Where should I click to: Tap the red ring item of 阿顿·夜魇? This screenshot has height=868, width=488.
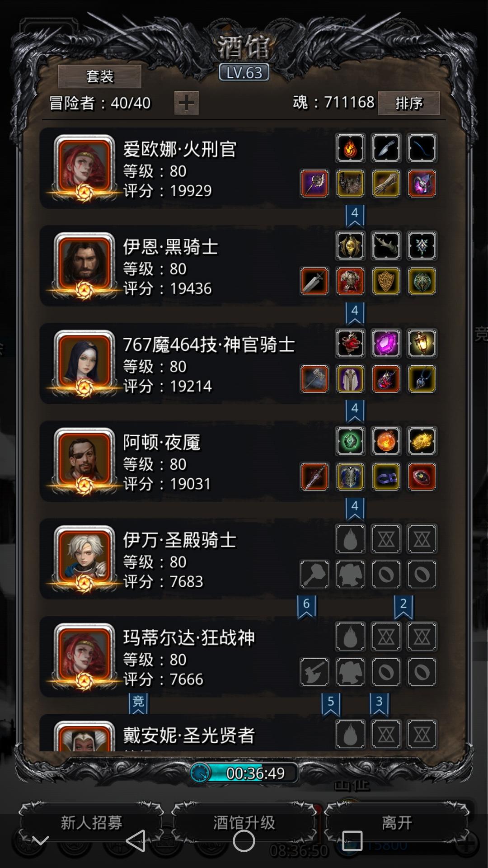click(x=422, y=476)
